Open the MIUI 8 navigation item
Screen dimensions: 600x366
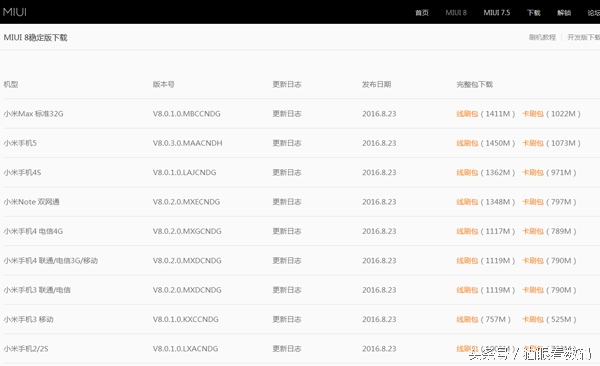click(x=456, y=13)
